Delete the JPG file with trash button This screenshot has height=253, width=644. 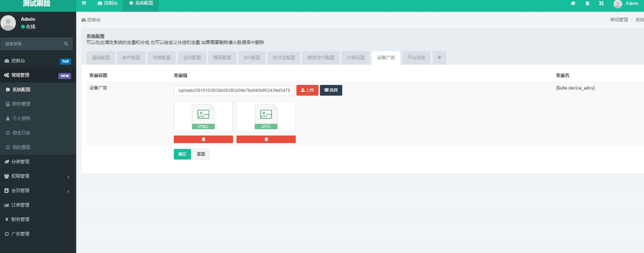tap(266, 139)
